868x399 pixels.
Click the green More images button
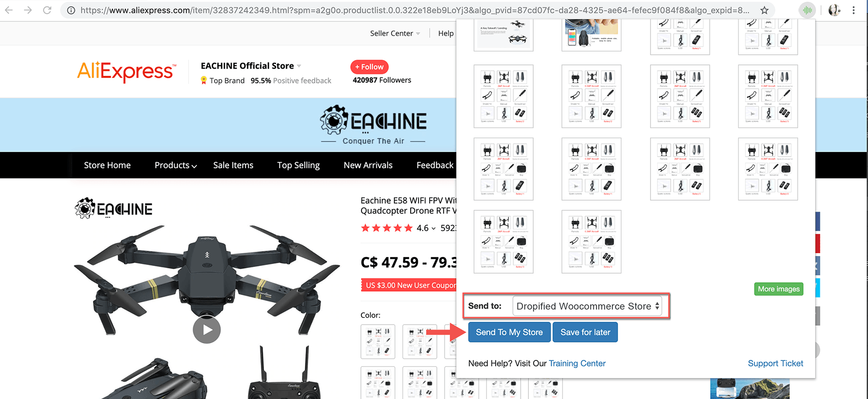coord(778,289)
